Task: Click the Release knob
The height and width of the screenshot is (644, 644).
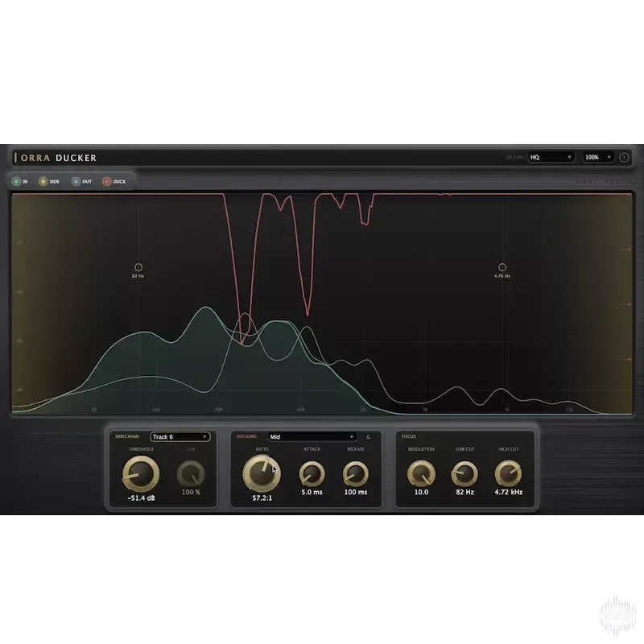Action: [x=356, y=473]
